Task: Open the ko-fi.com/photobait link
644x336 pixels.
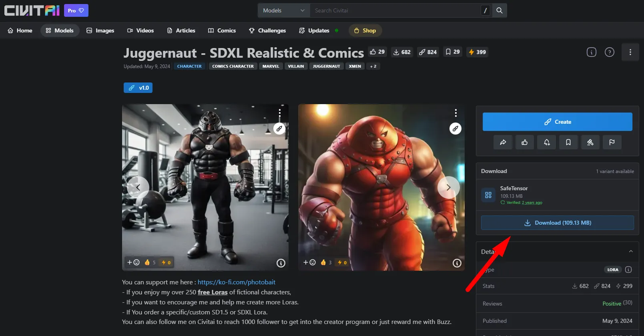Action: (237, 282)
